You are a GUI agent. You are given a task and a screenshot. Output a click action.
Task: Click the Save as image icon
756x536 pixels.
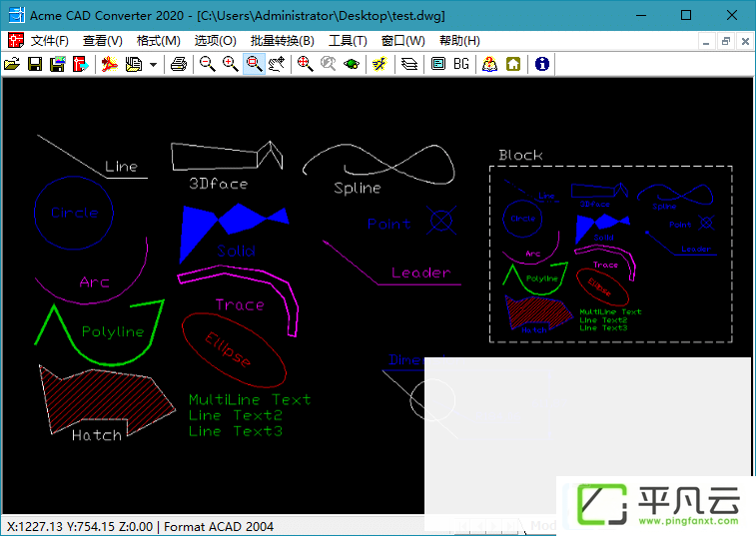(58, 64)
